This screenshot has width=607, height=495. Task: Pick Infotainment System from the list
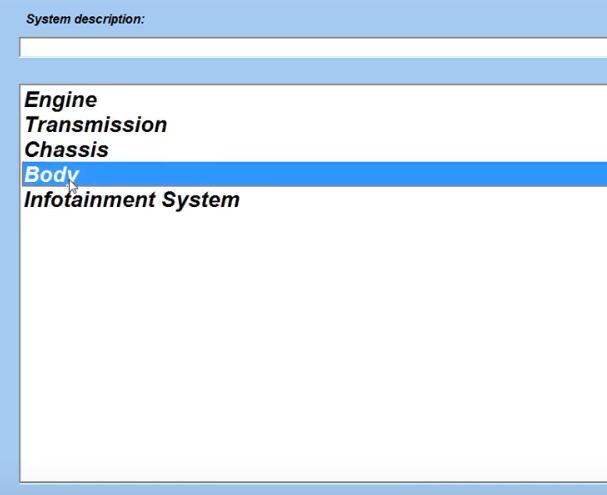pos(314,200)
